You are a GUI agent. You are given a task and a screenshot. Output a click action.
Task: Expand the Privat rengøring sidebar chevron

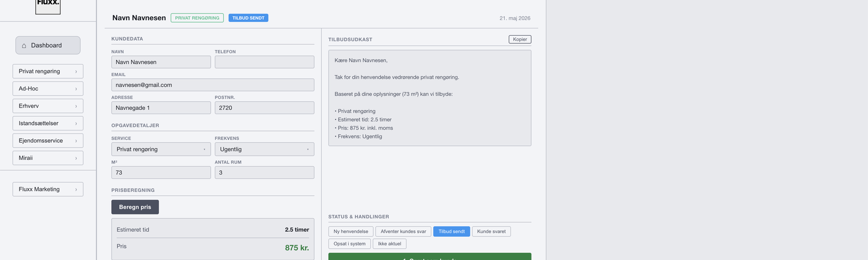tap(76, 71)
